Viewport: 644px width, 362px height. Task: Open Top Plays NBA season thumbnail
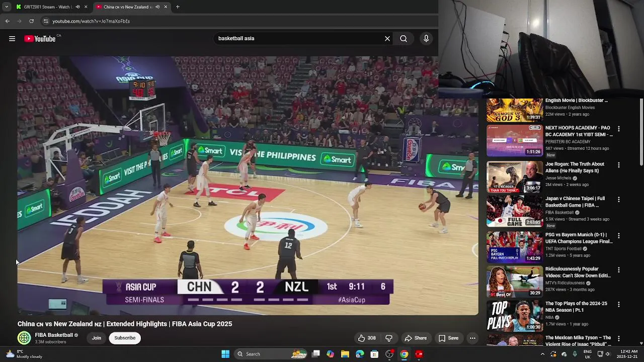coord(514,316)
